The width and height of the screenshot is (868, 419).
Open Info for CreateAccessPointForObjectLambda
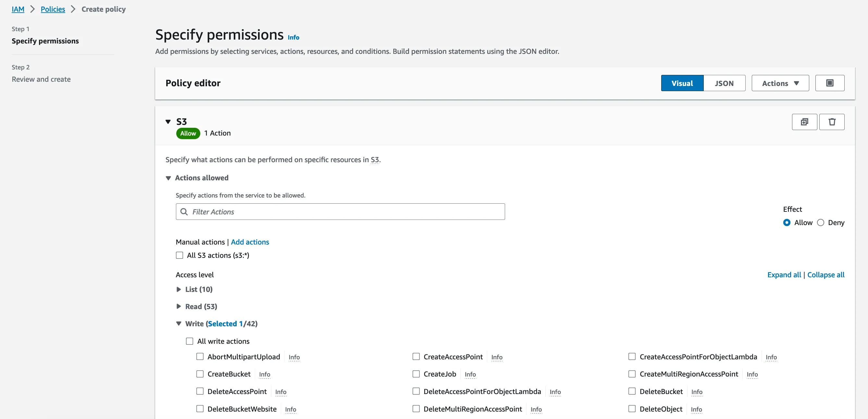click(x=771, y=357)
